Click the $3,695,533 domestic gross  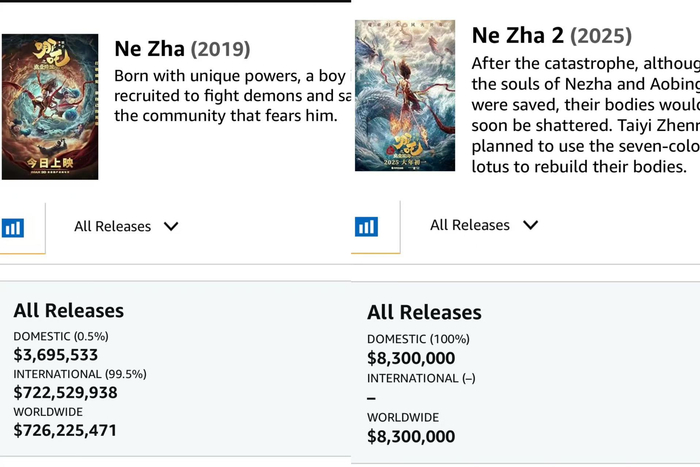56,355
